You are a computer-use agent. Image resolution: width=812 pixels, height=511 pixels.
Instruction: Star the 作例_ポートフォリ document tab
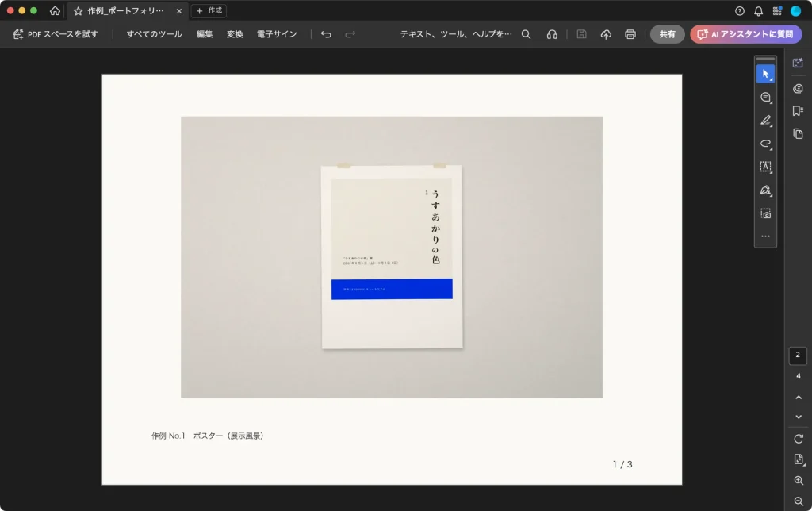79,11
